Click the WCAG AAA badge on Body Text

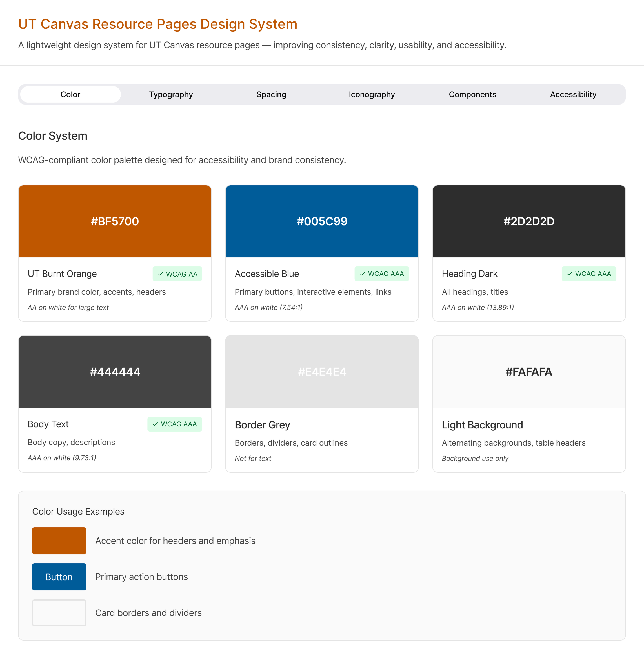point(175,424)
